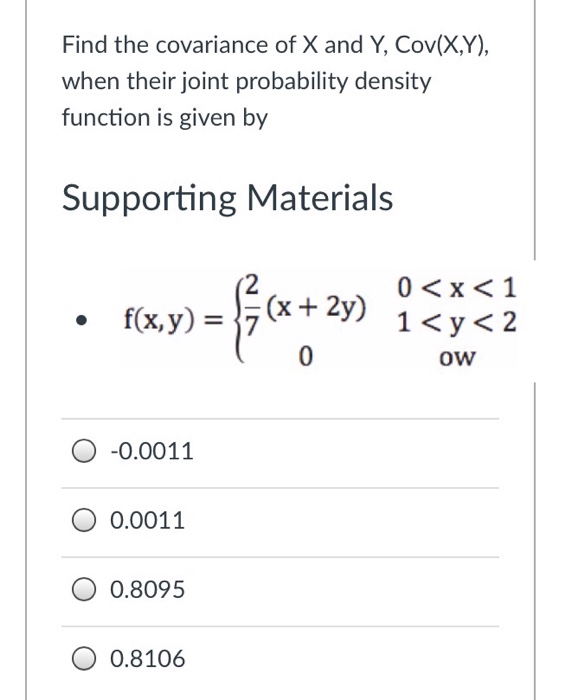Click the 'Find the covariance' question line
Image resolution: width=572 pixels, height=700 pixels.
coord(276,45)
